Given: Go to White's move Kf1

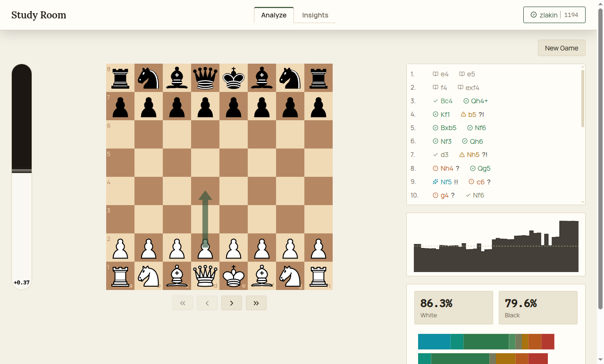Looking at the screenshot, I should coord(441,114).
